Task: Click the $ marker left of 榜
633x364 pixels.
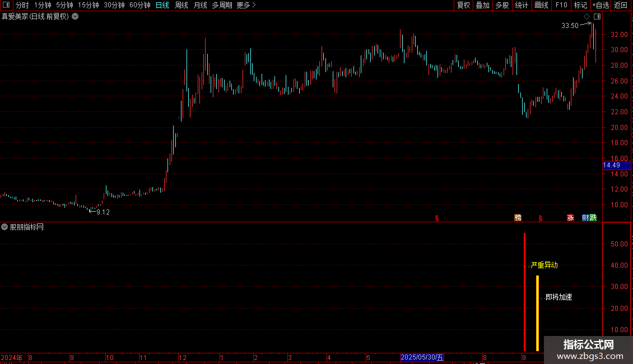Action: [x=437, y=218]
